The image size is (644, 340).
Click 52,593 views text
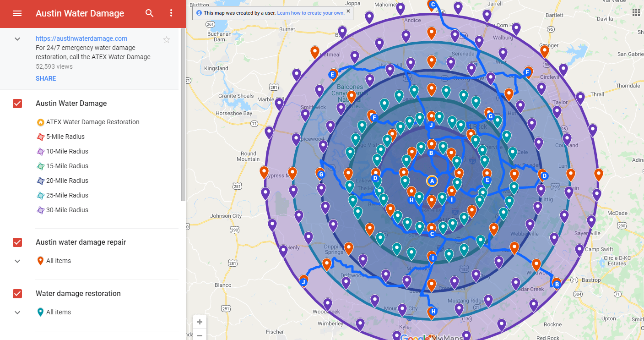pyautogui.click(x=54, y=66)
